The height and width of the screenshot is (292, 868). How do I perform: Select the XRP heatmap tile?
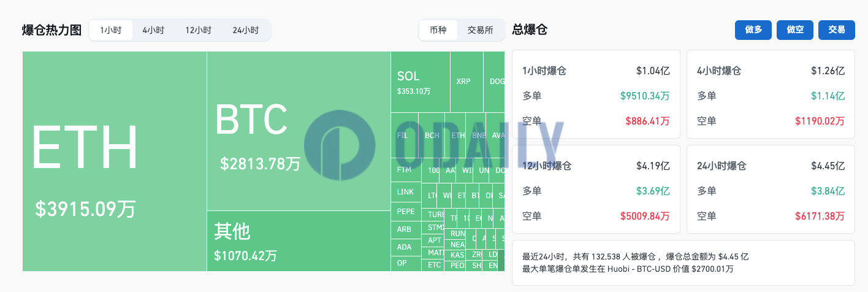(x=466, y=82)
